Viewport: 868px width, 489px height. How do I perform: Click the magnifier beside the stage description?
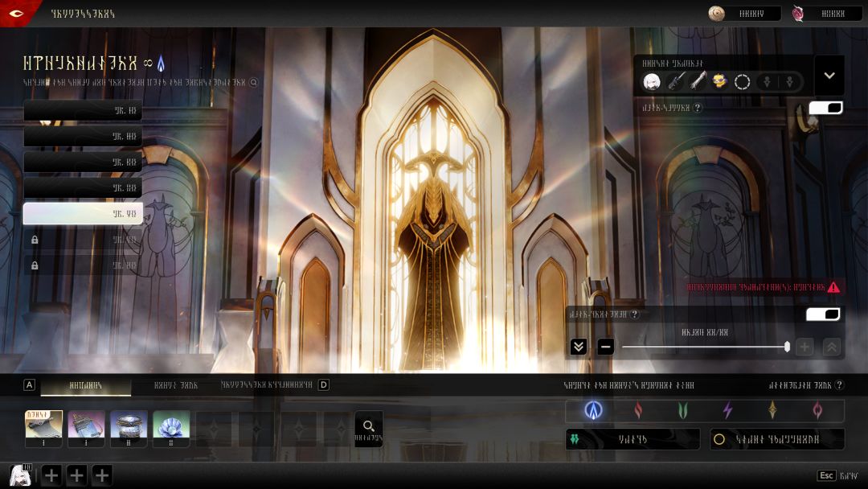coord(253,83)
